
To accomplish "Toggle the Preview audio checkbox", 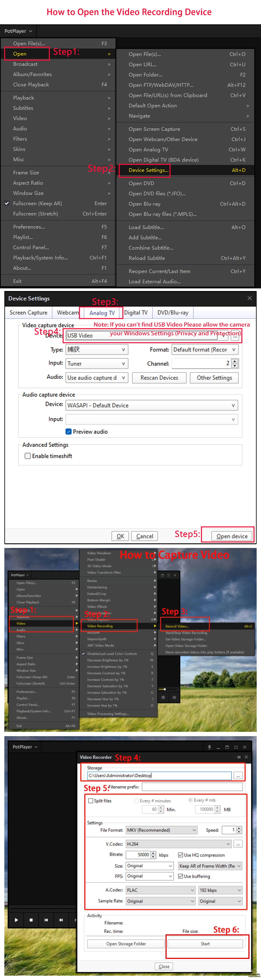I will 69,431.
